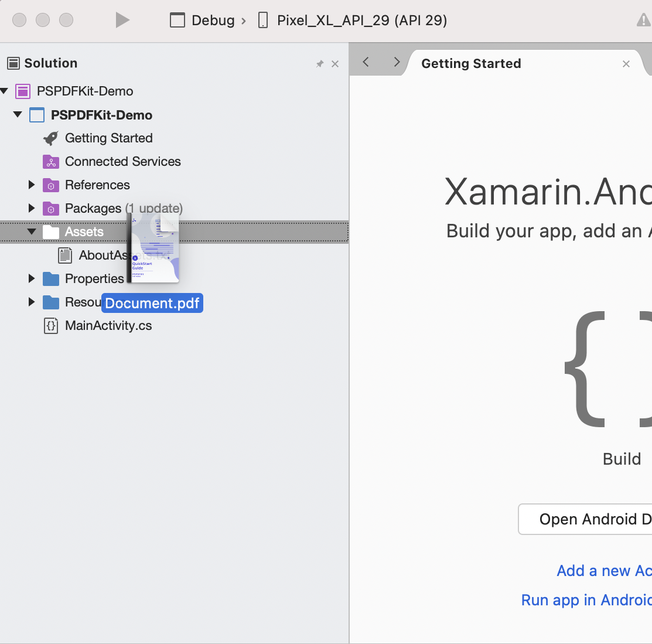Collapse the PSPDFKit-Demo solution node

[4, 91]
